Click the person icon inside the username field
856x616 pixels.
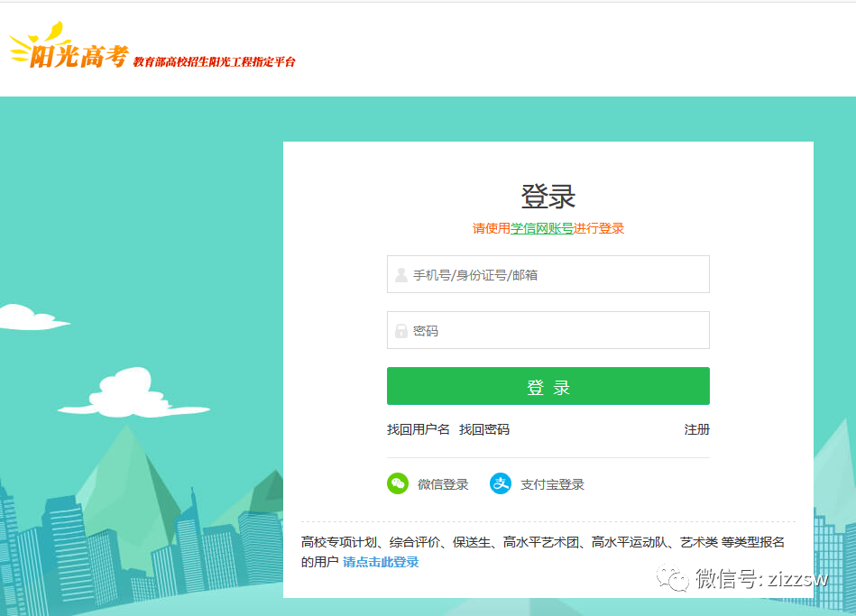pyautogui.click(x=400, y=274)
